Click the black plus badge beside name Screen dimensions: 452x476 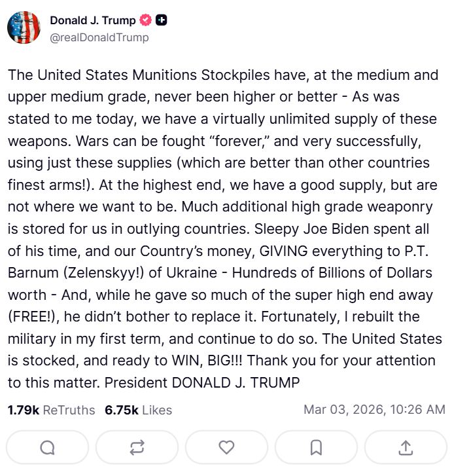coord(162,20)
